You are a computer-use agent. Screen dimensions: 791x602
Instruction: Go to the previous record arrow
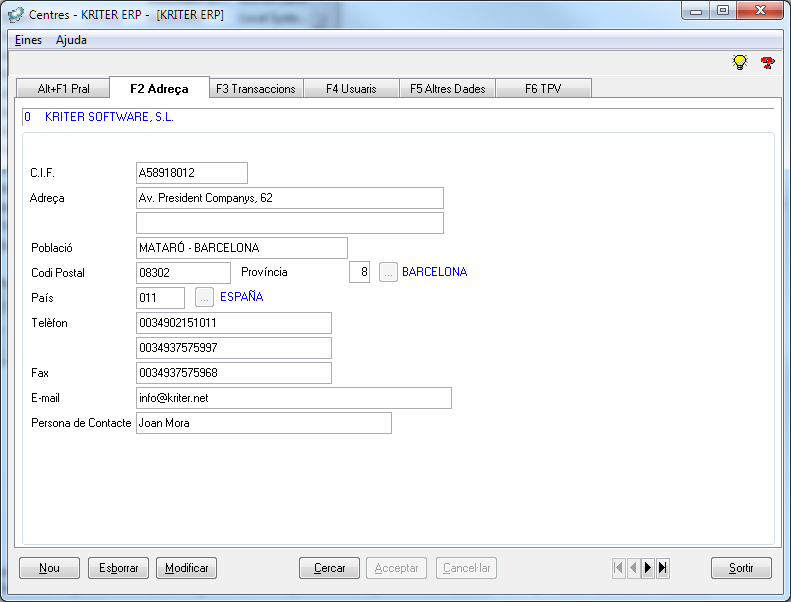coord(633,568)
